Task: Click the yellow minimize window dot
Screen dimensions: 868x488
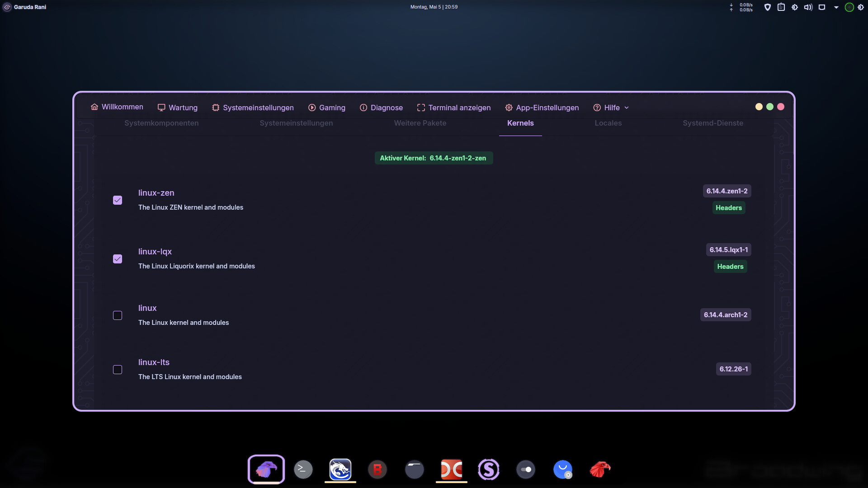Action: click(759, 107)
